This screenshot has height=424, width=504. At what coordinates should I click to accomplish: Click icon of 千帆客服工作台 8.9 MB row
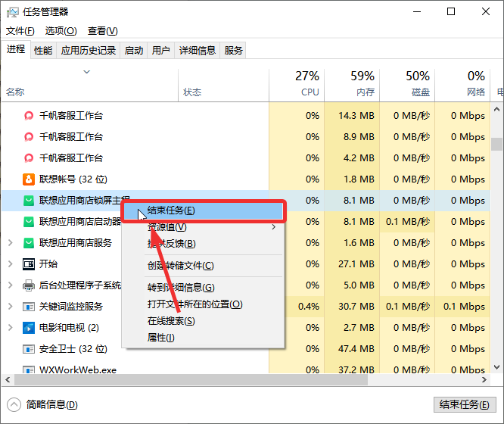click(29, 137)
